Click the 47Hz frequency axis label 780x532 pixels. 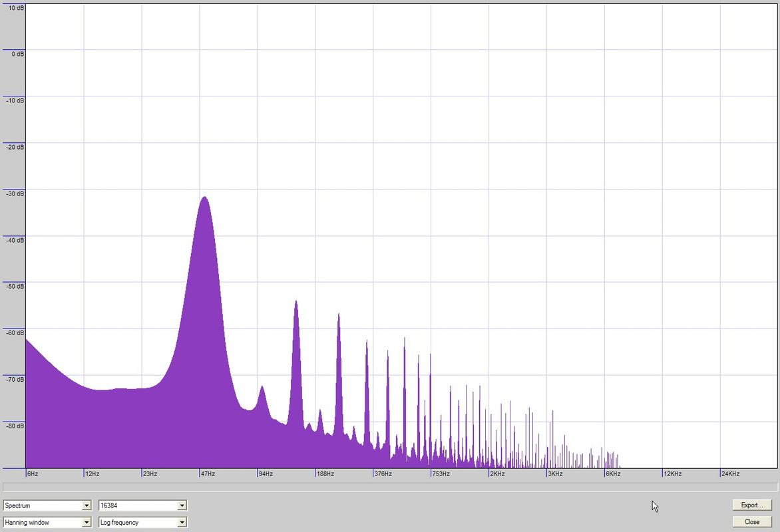(x=208, y=474)
